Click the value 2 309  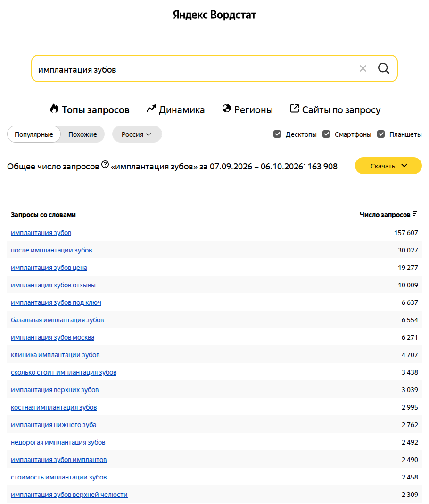(410, 495)
